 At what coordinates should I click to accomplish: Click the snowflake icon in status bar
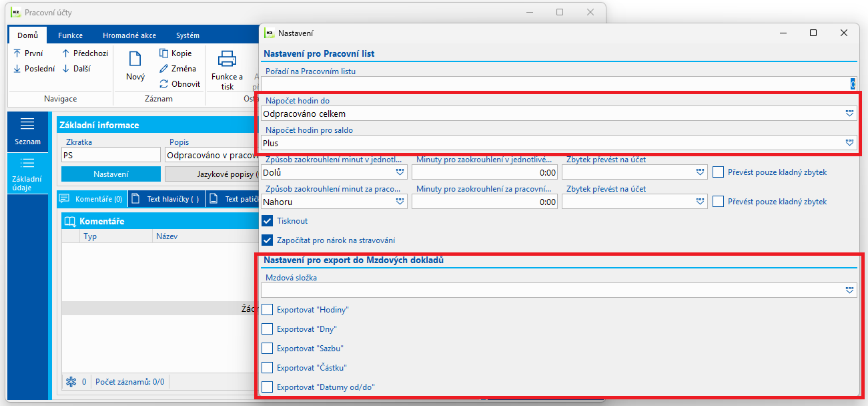tap(71, 382)
